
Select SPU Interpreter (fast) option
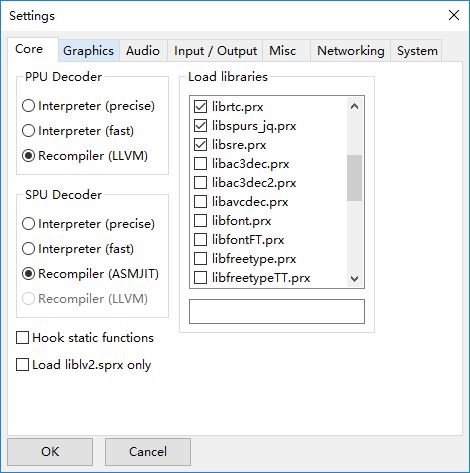click(x=78, y=249)
